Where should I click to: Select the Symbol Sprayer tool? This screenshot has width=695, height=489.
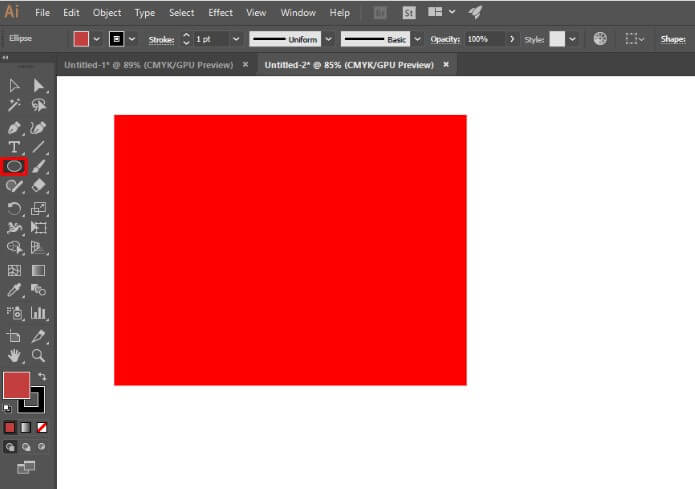click(x=14, y=313)
